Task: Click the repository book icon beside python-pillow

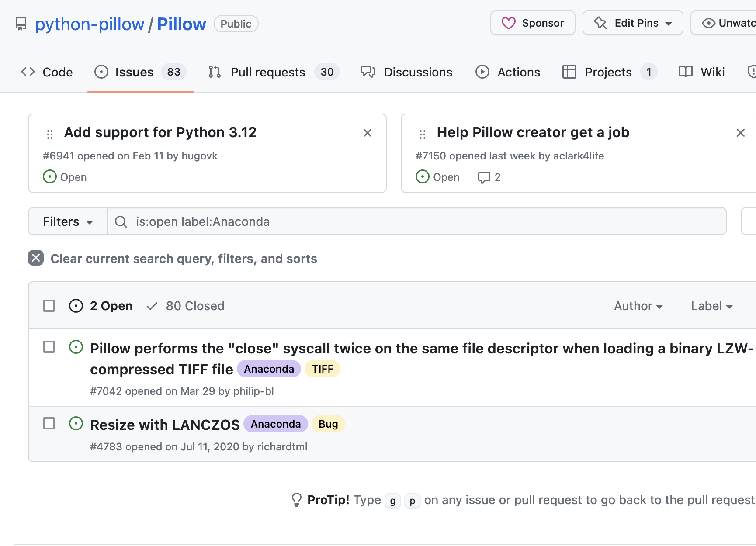Action: [21, 24]
